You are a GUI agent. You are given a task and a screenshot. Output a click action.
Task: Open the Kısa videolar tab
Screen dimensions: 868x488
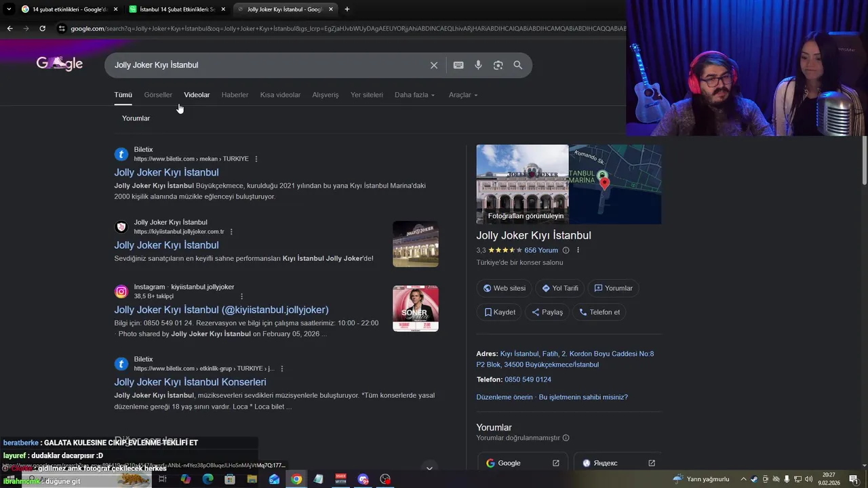(x=280, y=95)
